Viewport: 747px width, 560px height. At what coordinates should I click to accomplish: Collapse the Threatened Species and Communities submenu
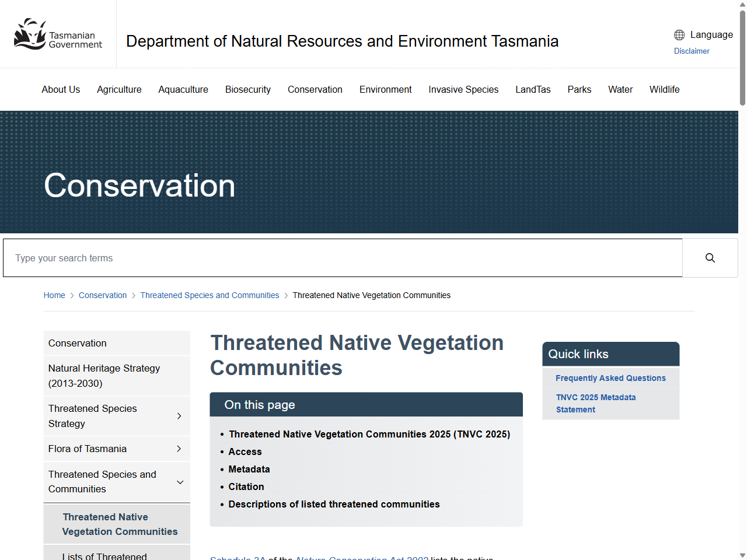tap(180, 482)
